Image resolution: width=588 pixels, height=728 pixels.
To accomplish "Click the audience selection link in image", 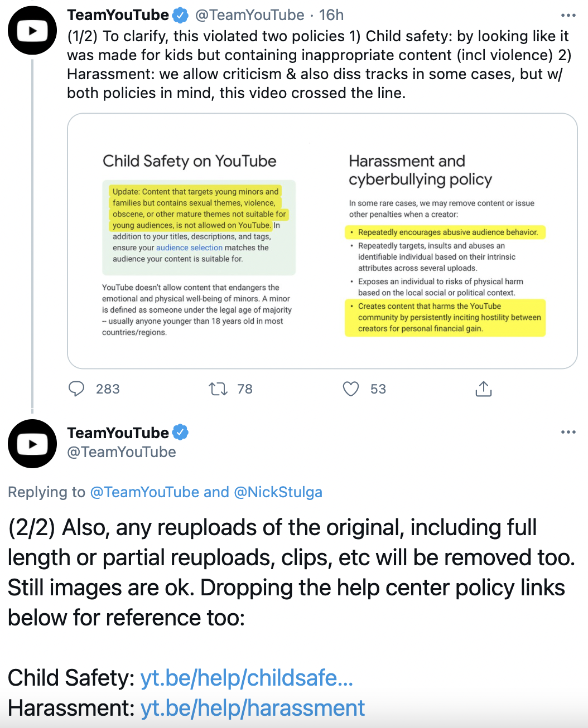I will click(x=189, y=247).
